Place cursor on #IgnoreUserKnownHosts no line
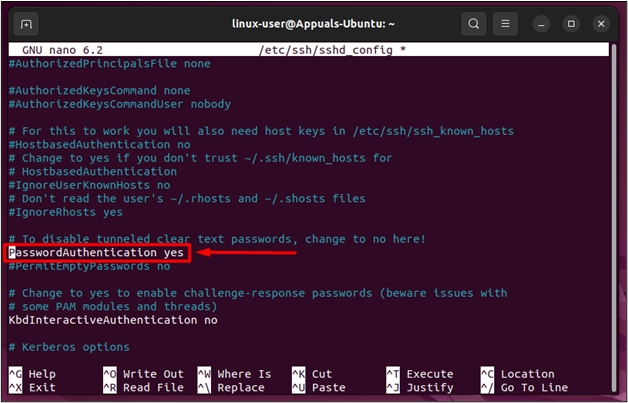628x403 pixels. tap(90, 185)
